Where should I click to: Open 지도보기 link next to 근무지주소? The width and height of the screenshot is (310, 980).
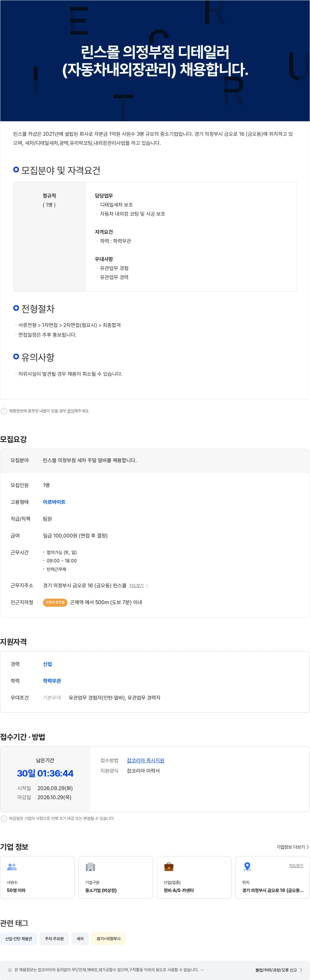[136, 585]
